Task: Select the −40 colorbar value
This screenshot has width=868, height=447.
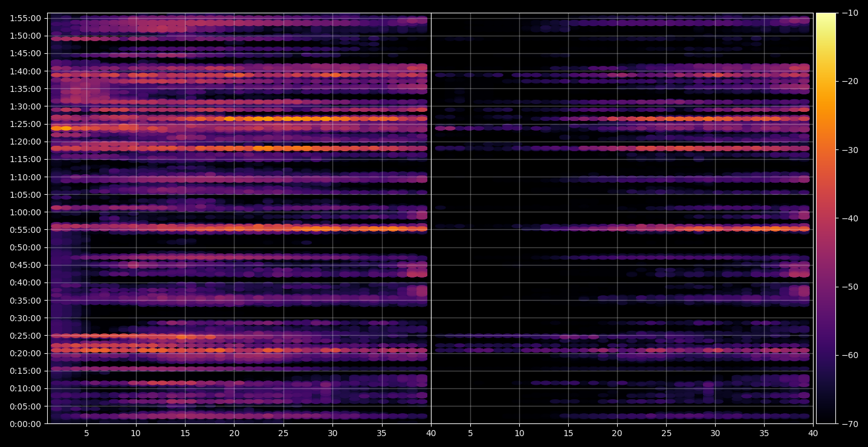Action: (x=849, y=218)
